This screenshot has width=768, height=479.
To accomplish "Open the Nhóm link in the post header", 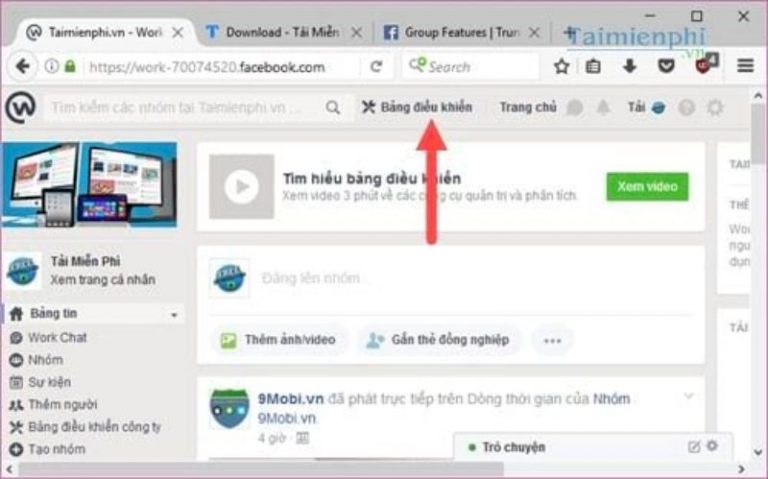I will click(x=611, y=399).
